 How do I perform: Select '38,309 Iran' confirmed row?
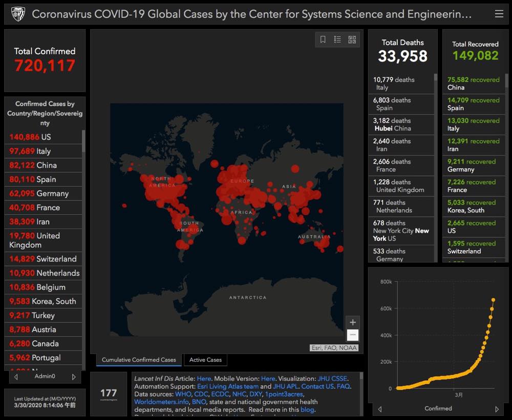click(44, 222)
